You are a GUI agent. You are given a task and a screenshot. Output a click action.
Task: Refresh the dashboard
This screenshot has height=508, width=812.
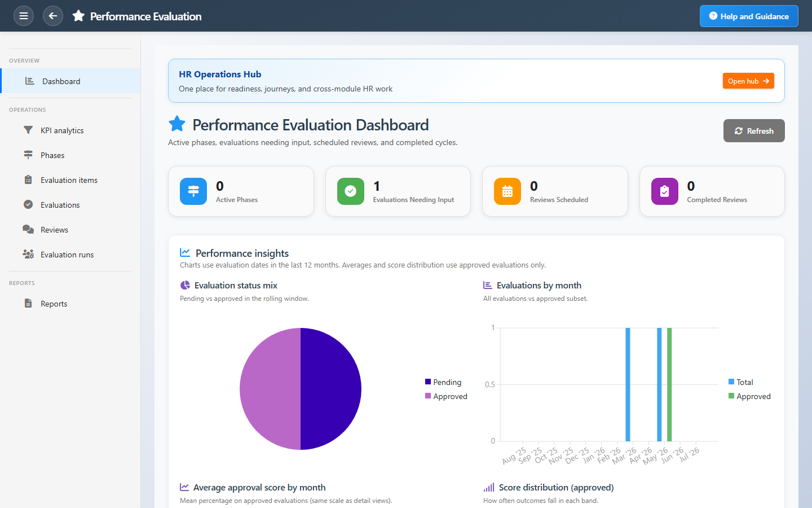[754, 130]
